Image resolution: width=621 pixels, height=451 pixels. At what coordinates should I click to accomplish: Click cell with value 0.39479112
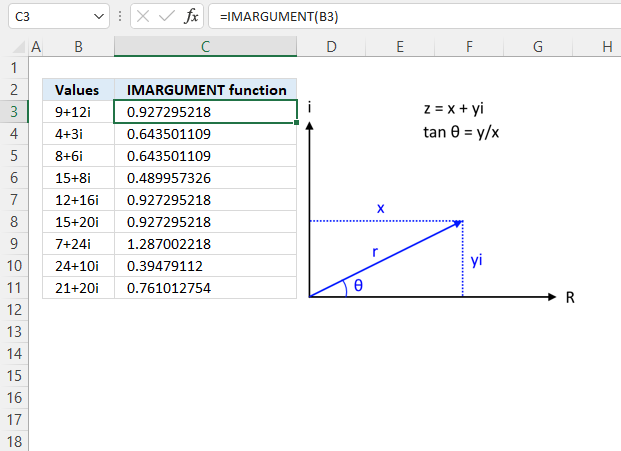(206, 266)
